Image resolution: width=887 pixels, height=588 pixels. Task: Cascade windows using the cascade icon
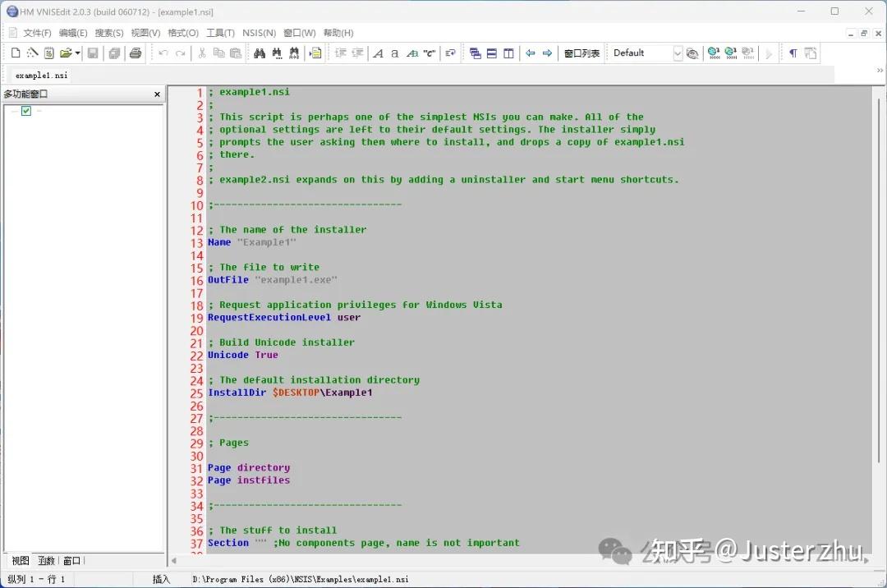pyautogui.click(x=476, y=53)
